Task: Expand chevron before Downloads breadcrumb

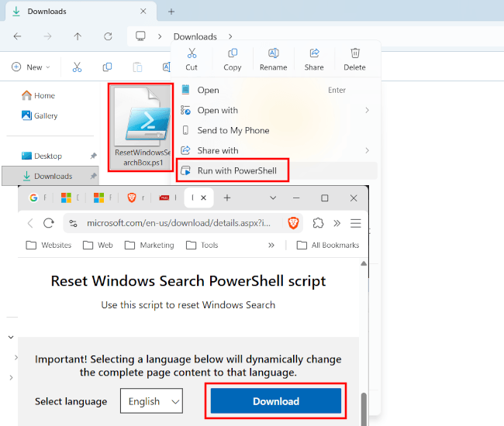Action: click(160, 36)
